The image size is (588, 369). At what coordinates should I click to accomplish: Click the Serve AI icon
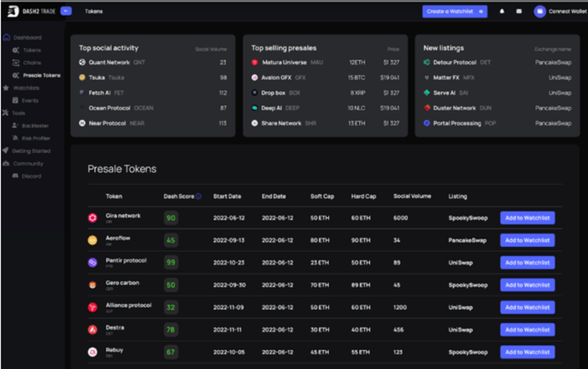click(427, 93)
